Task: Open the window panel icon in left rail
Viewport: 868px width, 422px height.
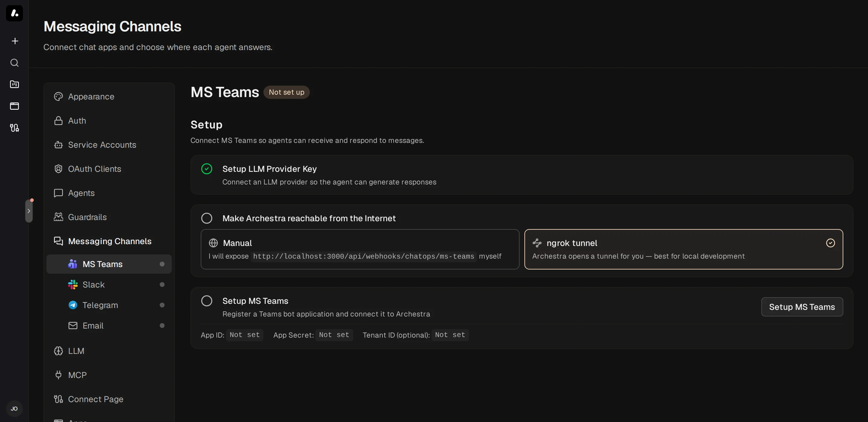Action: (14, 106)
